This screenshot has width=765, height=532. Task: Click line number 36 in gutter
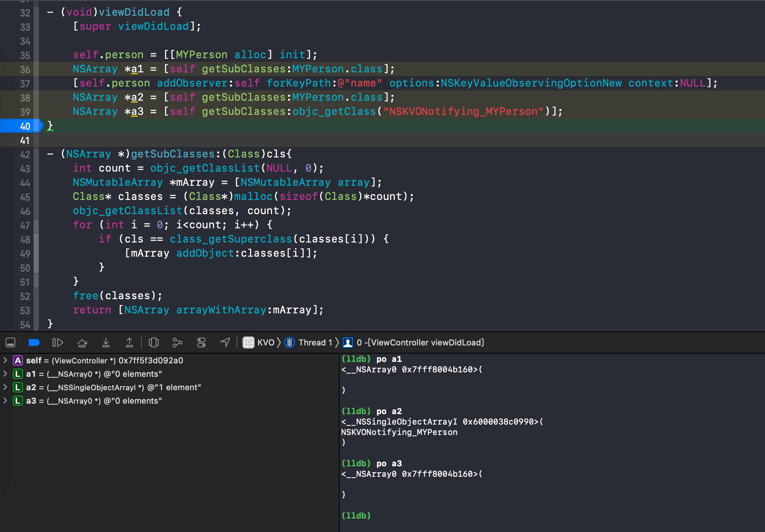(25, 69)
